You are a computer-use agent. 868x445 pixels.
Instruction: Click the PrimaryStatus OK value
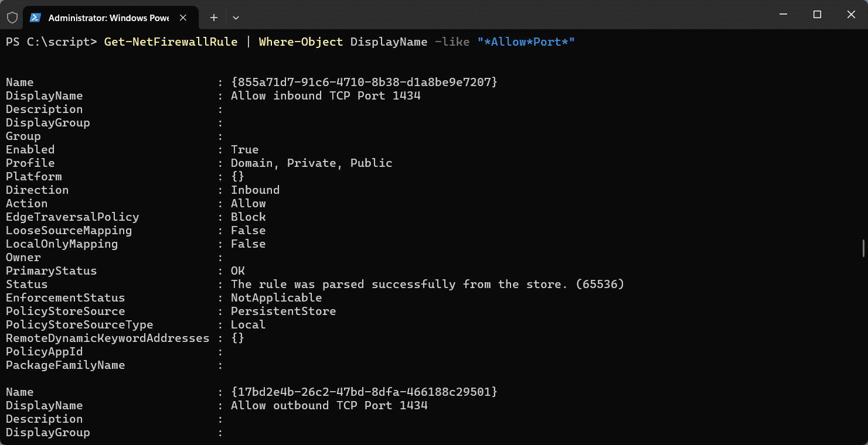tap(238, 271)
